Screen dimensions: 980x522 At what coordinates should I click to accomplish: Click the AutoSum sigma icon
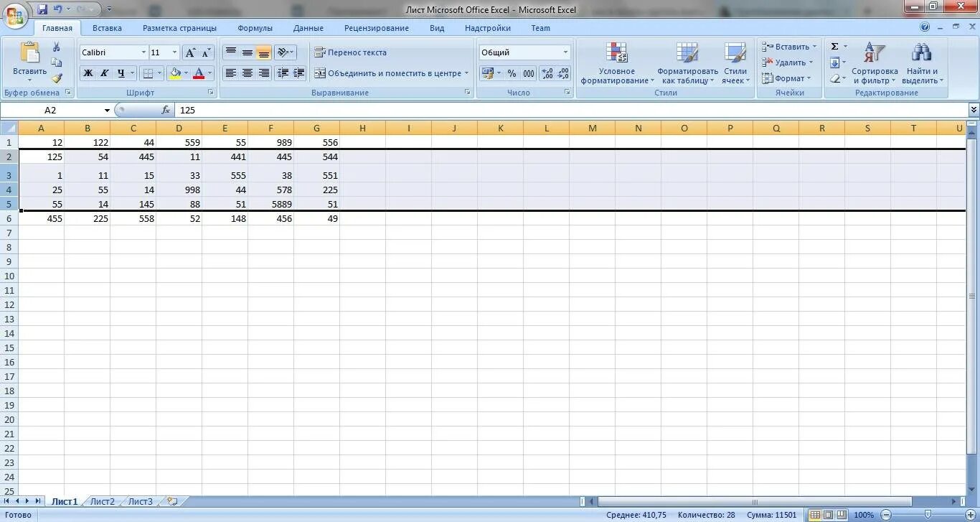(834, 47)
